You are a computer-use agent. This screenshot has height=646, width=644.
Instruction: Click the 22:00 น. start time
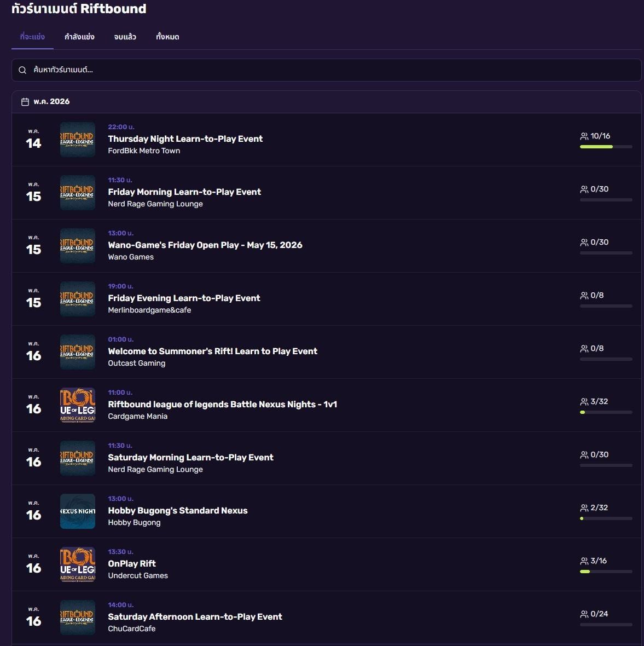point(121,127)
